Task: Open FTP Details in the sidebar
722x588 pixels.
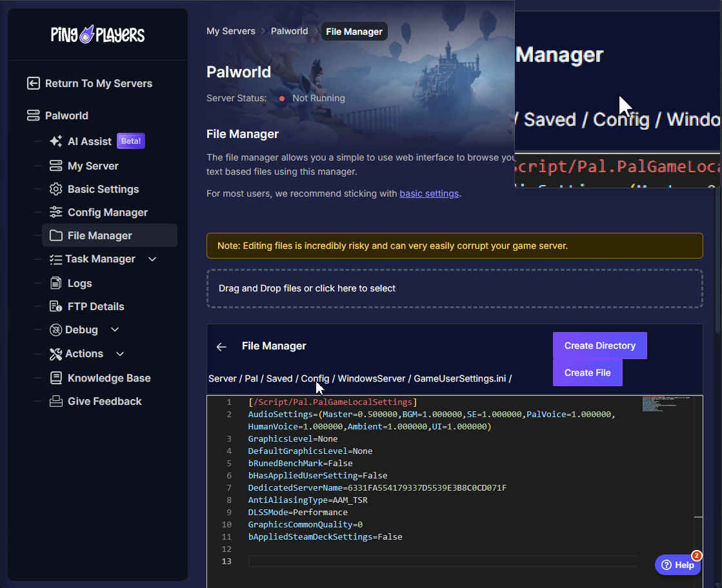Action: (x=95, y=306)
